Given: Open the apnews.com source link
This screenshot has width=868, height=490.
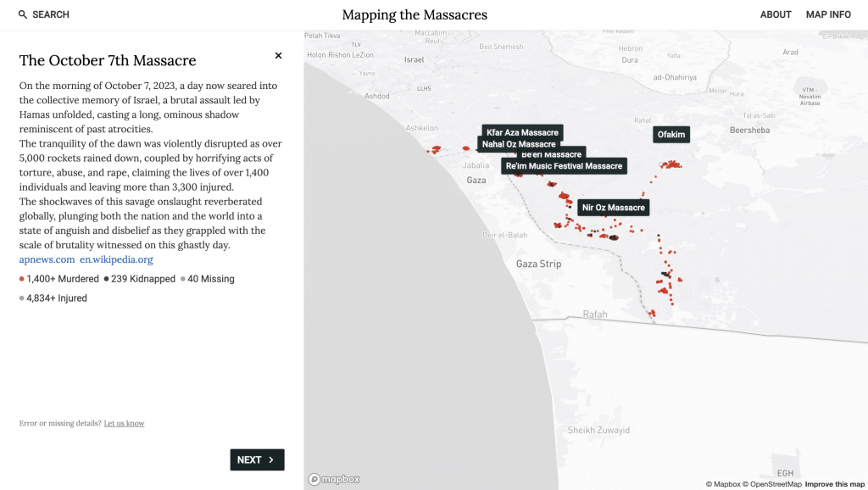Looking at the screenshot, I should pyautogui.click(x=47, y=259).
